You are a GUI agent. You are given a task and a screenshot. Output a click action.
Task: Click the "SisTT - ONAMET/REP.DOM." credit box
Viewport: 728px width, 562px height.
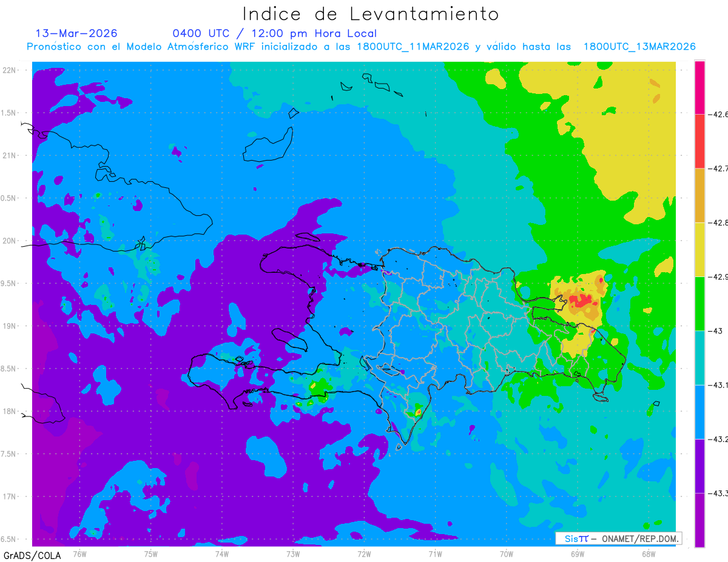coord(618,538)
